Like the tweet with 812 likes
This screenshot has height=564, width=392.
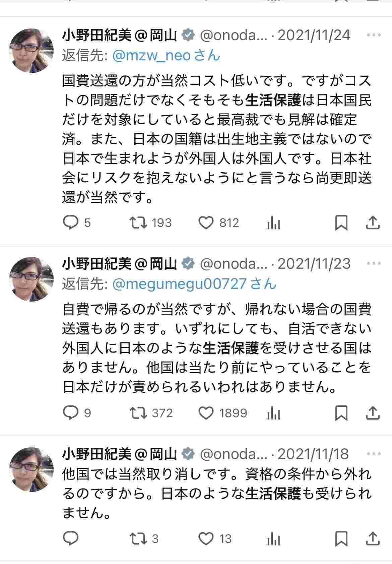coord(206,223)
